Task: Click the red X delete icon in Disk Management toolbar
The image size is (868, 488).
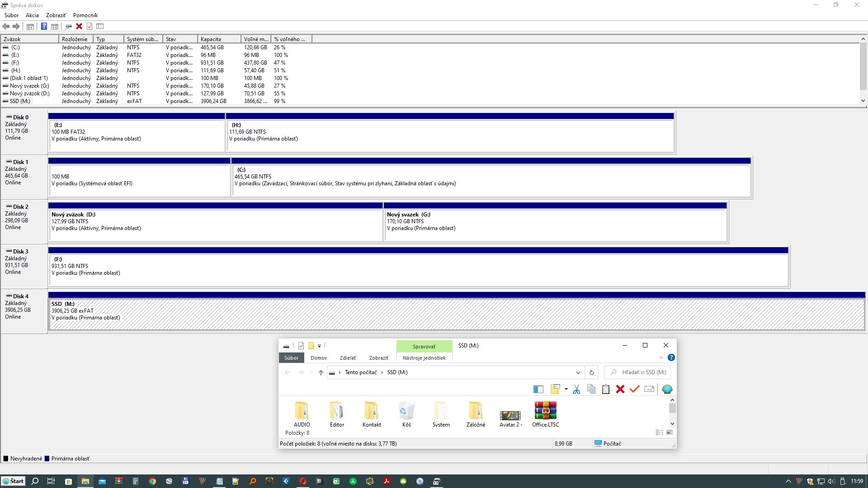Action: pyautogui.click(x=79, y=26)
